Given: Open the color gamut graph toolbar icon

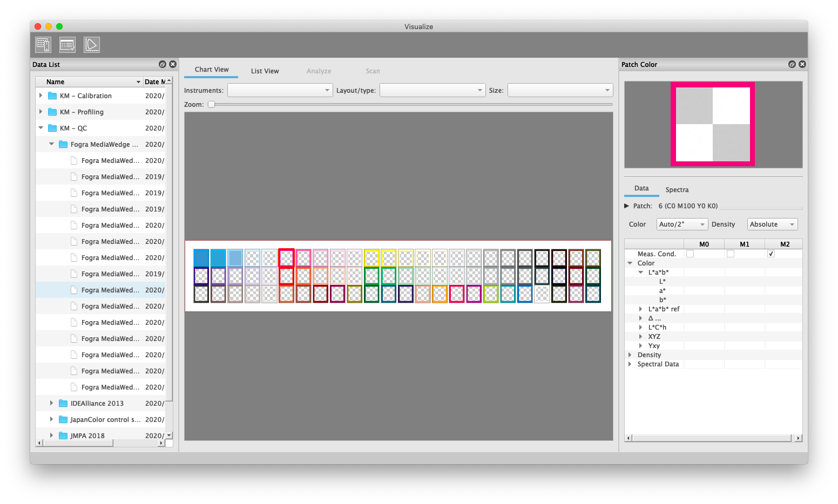Looking at the screenshot, I should pyautogui.click(x=92, y=45).
